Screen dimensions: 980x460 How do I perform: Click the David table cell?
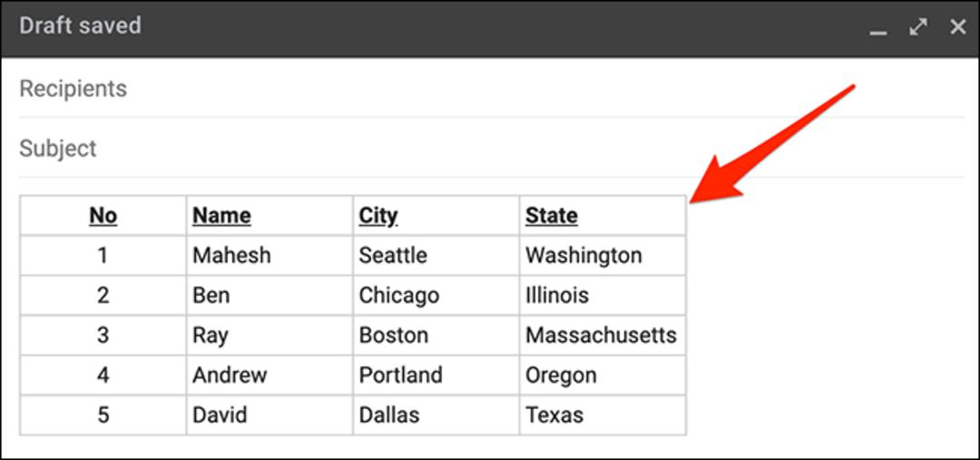(269, 416)
